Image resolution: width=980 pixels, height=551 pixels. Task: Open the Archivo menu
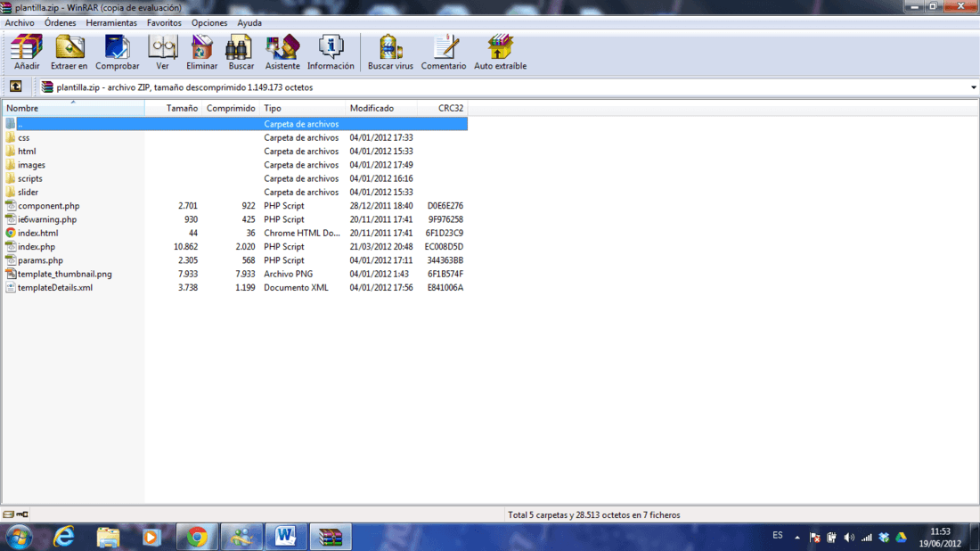click(x=20, y=22)
